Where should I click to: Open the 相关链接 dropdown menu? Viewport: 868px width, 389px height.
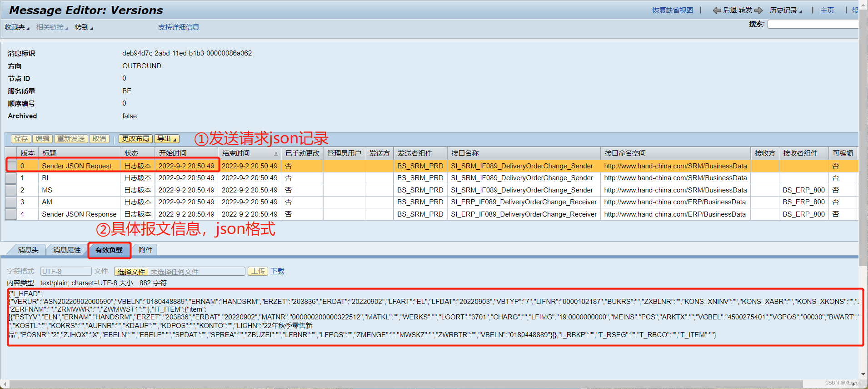tap(52, 27)
